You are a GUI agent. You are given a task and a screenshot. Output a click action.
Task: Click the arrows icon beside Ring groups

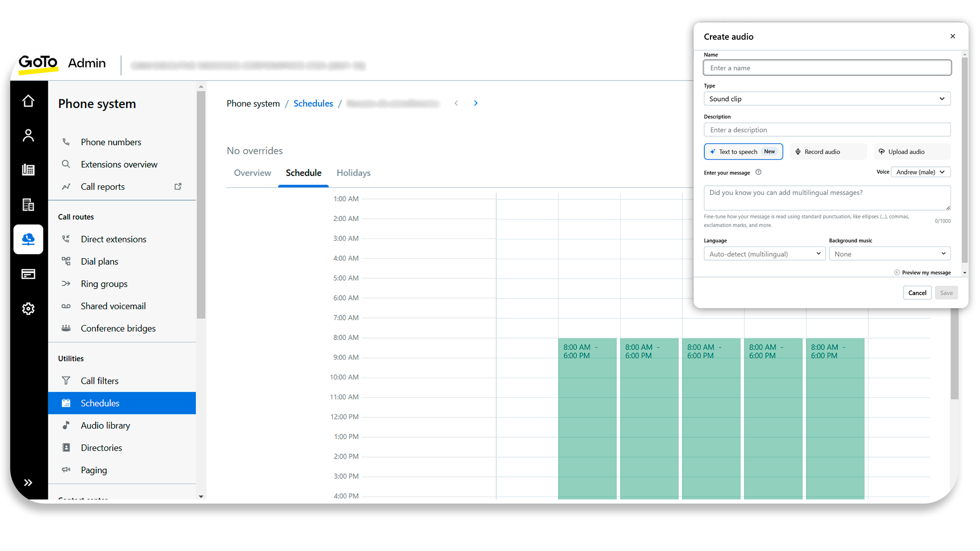(x=66, y=284)
